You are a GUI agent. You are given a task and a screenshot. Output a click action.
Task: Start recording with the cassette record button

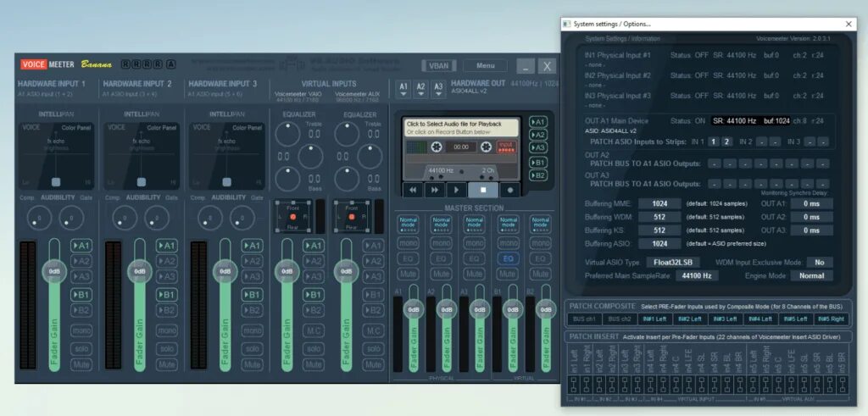(x=509, y=190)
